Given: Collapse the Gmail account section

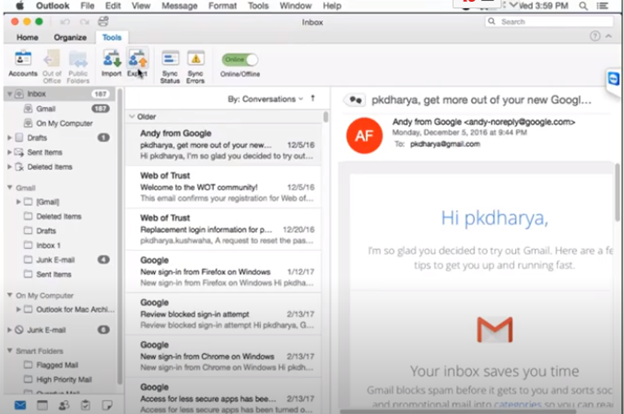Looking at the screenshot, I should (10, 187).
